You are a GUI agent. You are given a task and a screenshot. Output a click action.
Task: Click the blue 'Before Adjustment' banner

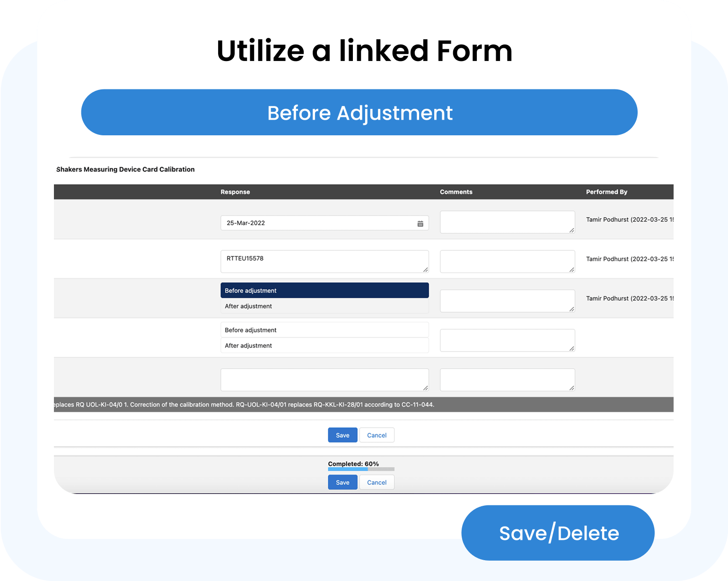click(360, 113)
